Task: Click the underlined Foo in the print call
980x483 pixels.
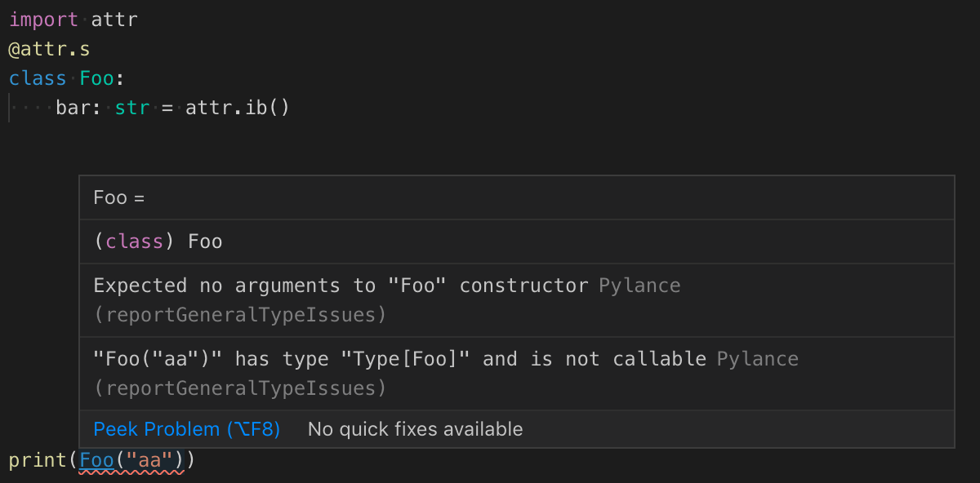Action: coord(96,461)
